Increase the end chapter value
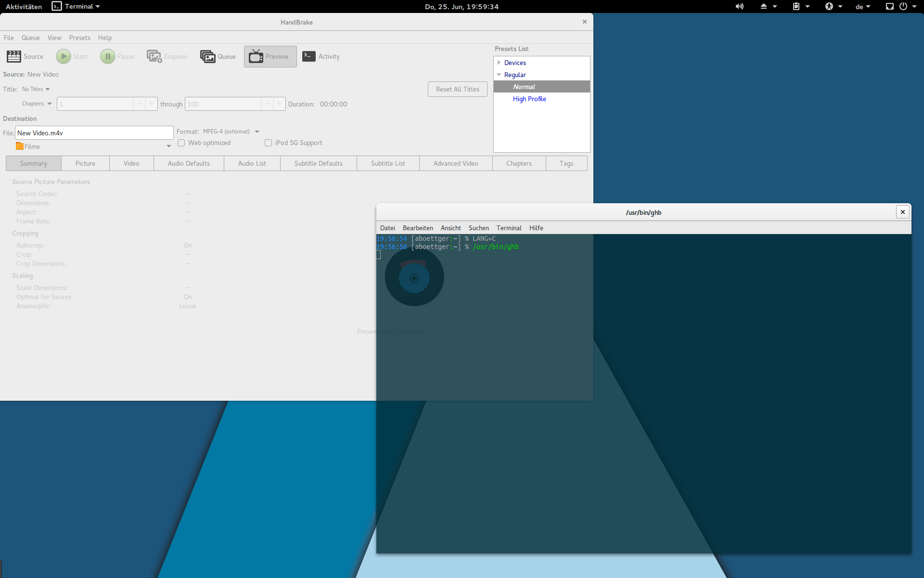The width and height of the screenshot is (924, 578). (279, 104)
